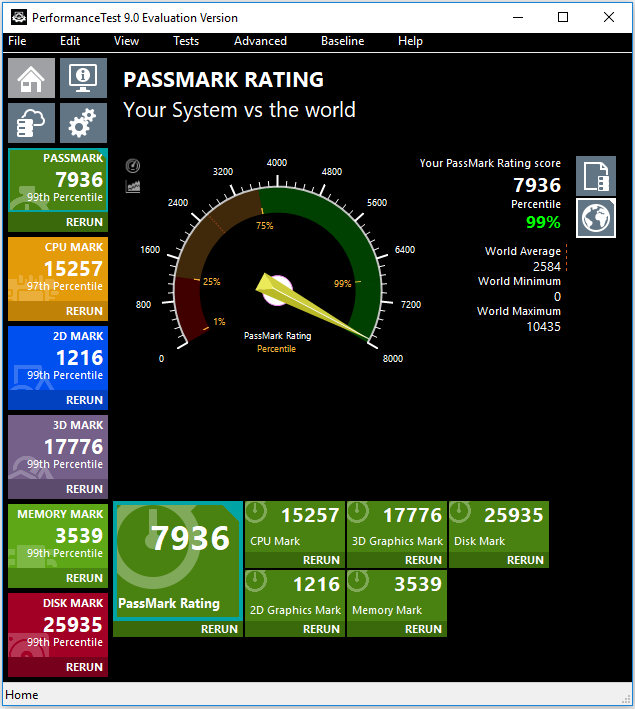Open the Tests menu
Viewport: 635px width, 709px height.
(186, 41)
